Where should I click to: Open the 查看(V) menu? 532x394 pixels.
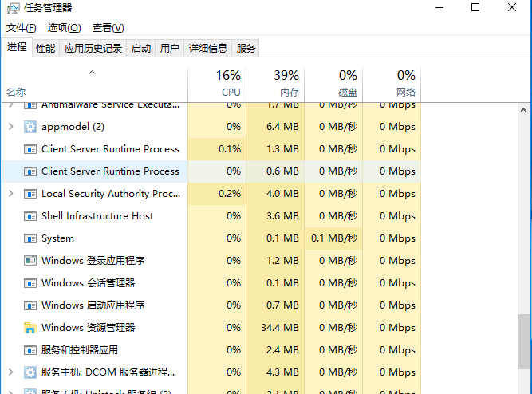click(108, 28)
